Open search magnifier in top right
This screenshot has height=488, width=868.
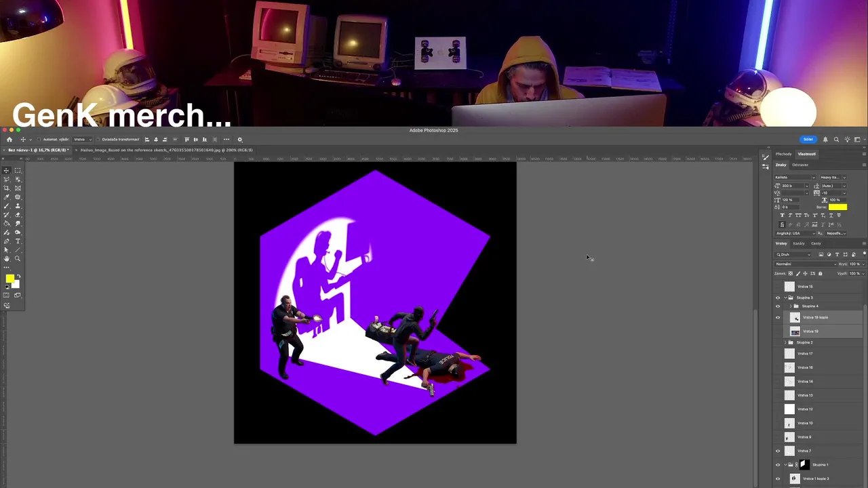[x=836, y=140]
